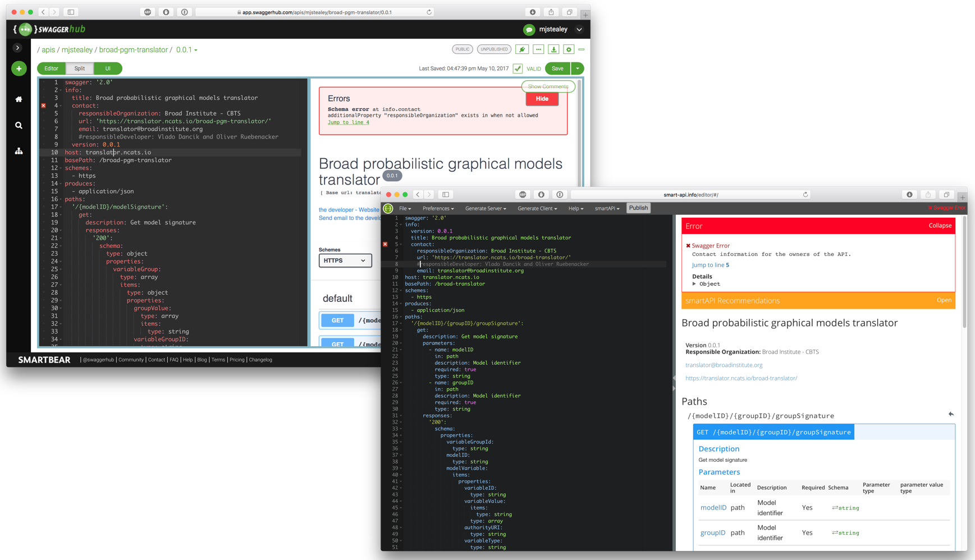Expand the Object details triangle
This screenshot has width=975, height=560.
694,284
